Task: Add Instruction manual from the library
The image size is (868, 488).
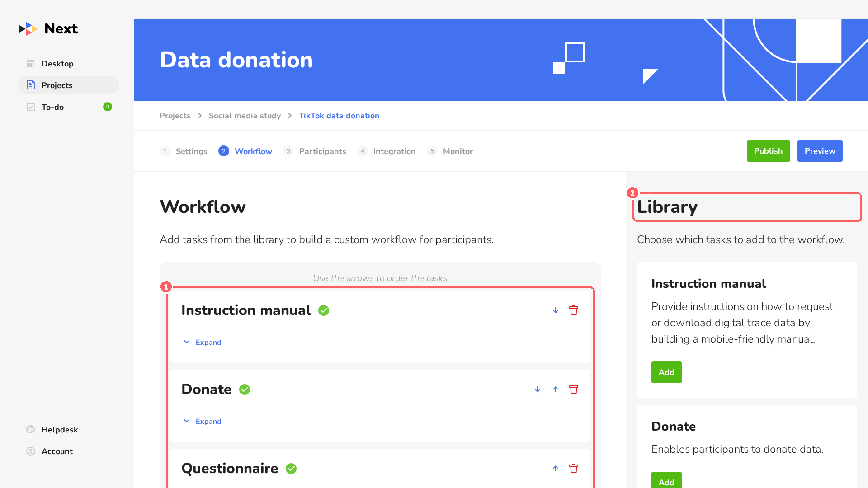Action: [666, 372]
